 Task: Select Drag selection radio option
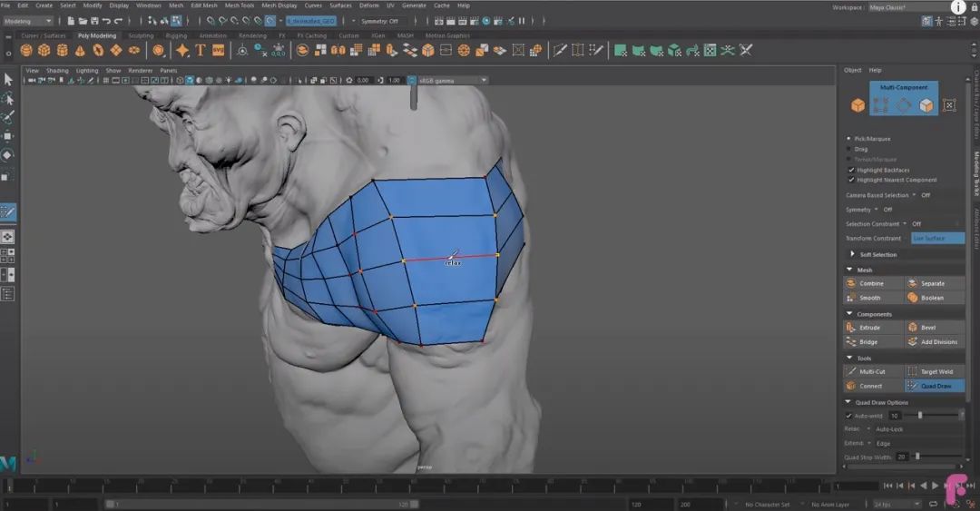(848, 149)
